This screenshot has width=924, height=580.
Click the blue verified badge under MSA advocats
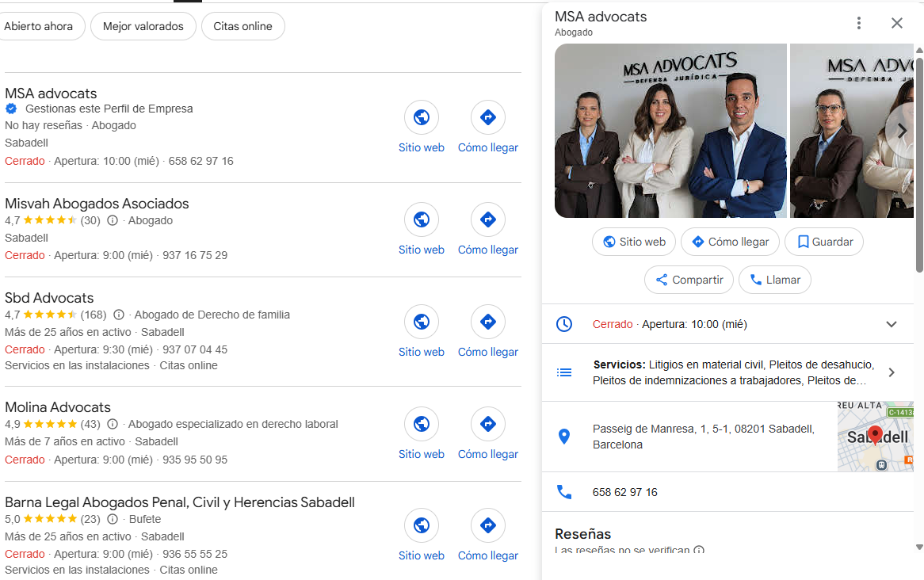coord(11,109)
